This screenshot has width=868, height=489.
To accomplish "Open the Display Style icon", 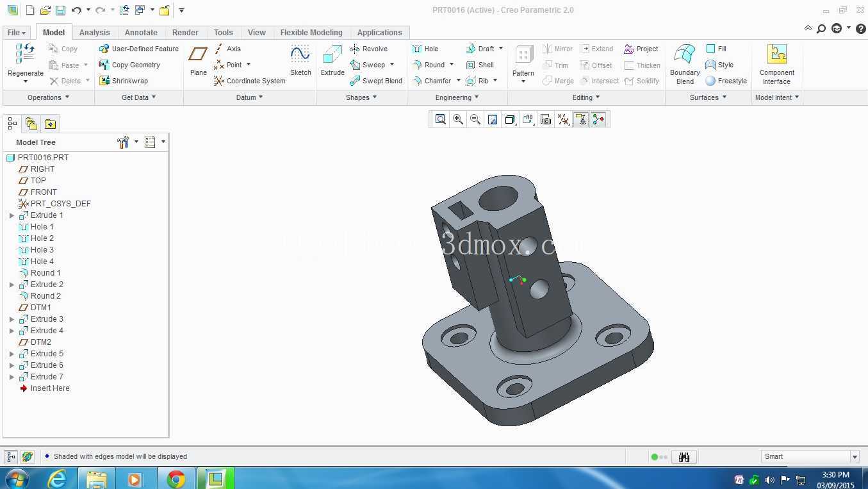I will click(x=511, y=119).
